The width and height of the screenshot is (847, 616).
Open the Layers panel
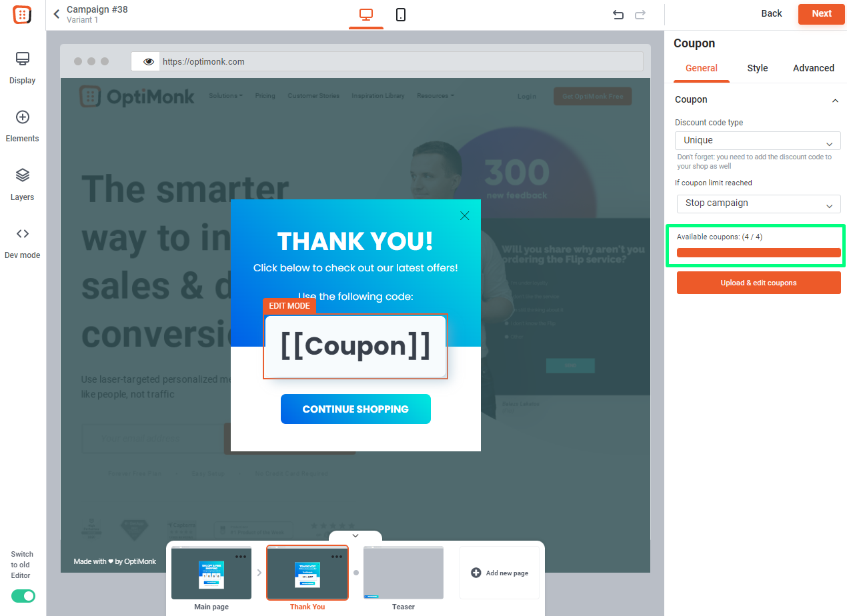[23, 175]
